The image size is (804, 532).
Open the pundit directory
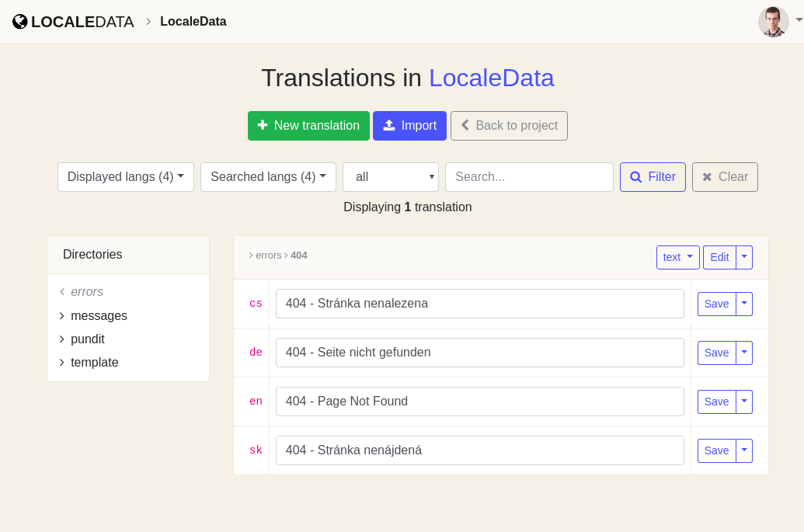pos(82,339)
